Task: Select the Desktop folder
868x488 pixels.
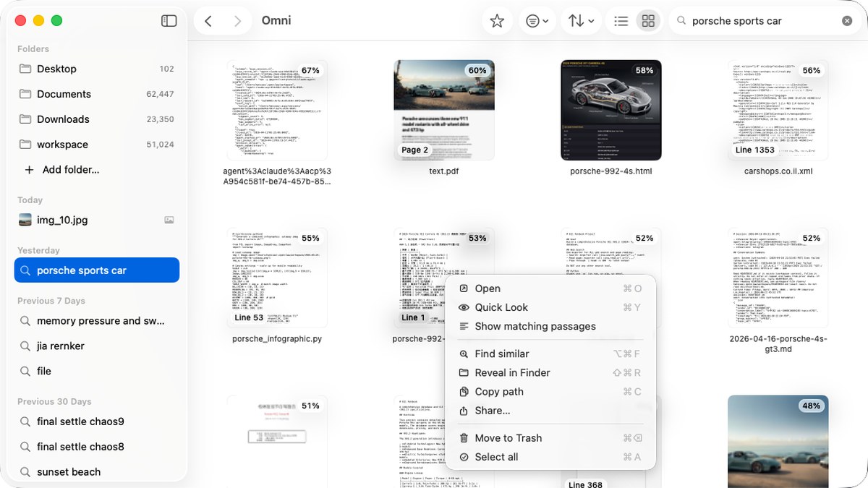Action: 96,69
